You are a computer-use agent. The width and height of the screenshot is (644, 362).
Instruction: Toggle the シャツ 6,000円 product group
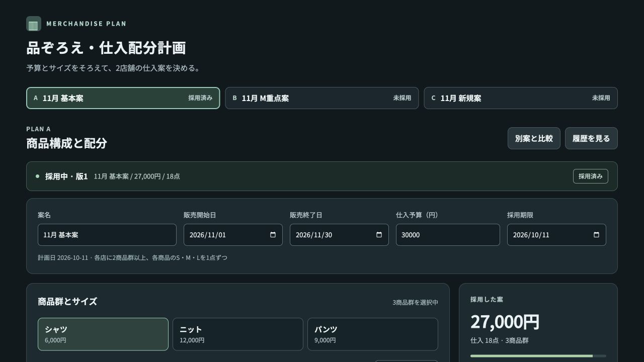click(x=103, y=334)
